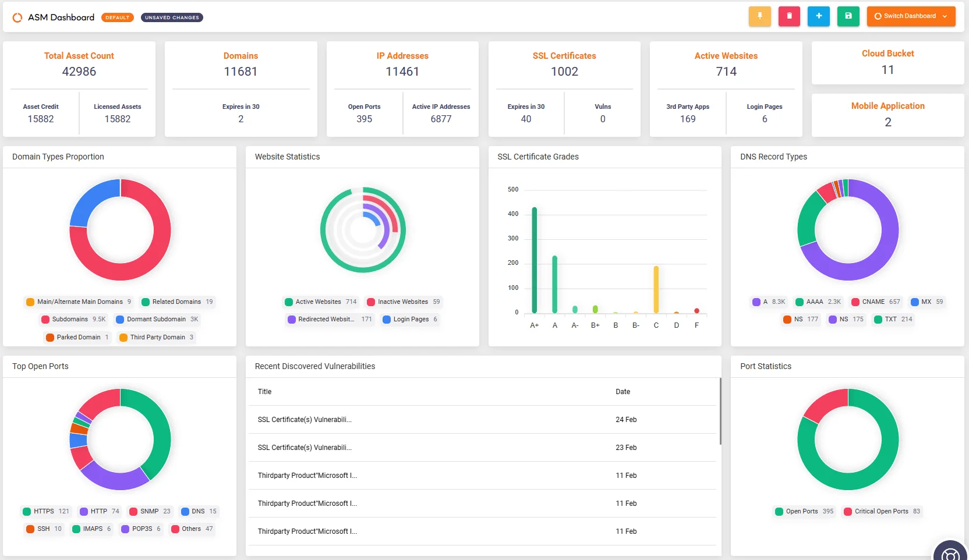Toggle SSH legend in Top Open Ports
969x560 pixels.
pyautogui.click(x=44, y=529)
